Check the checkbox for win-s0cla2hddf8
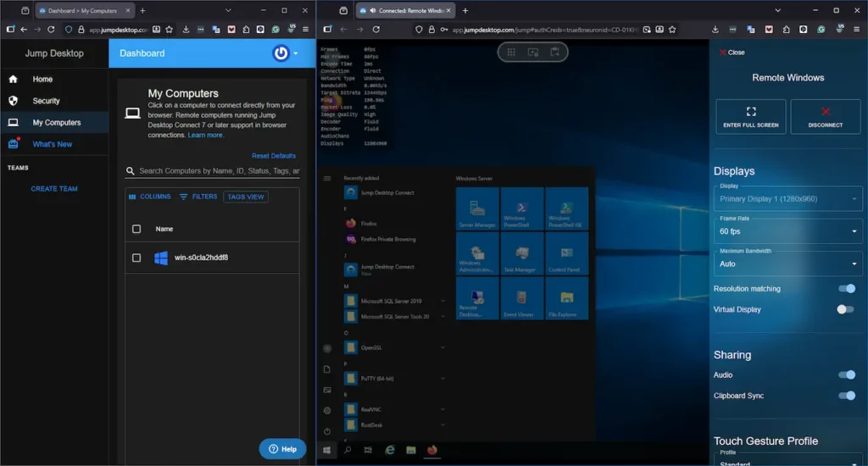This screenshot has height=466, width=868. (x=136, y=258)
